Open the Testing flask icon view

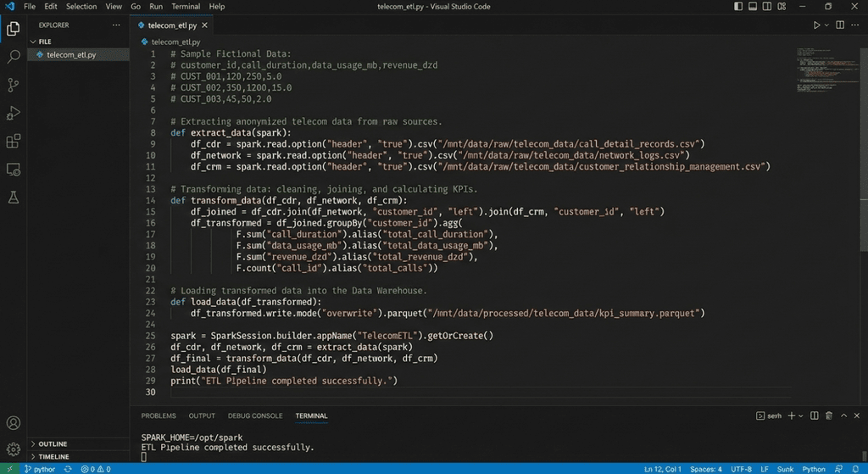(x=14, y=197)
